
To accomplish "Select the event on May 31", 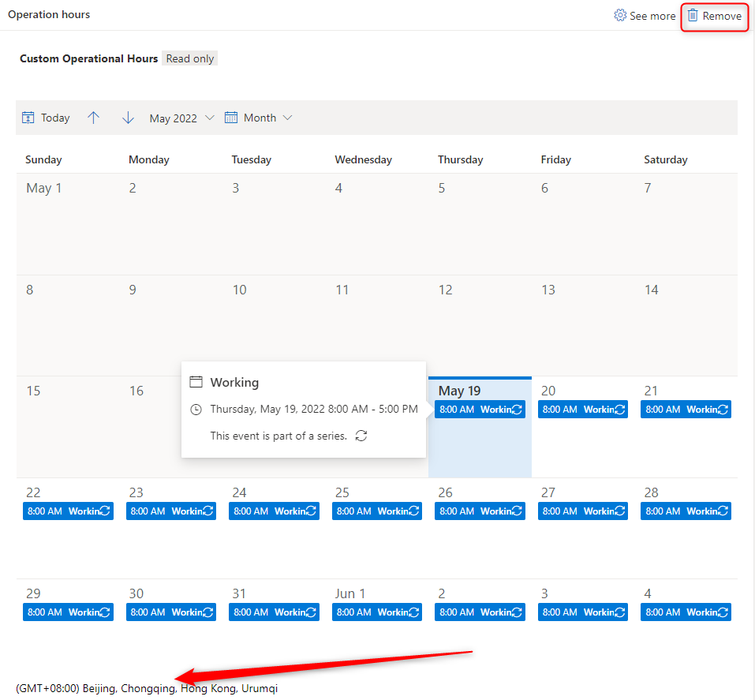I will (x=273, y=612).
